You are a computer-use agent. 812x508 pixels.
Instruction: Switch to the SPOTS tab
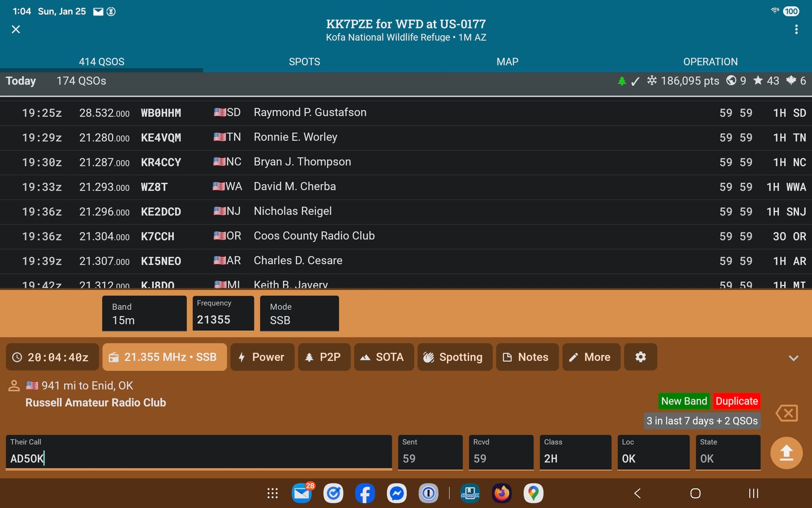coord(304,61)
